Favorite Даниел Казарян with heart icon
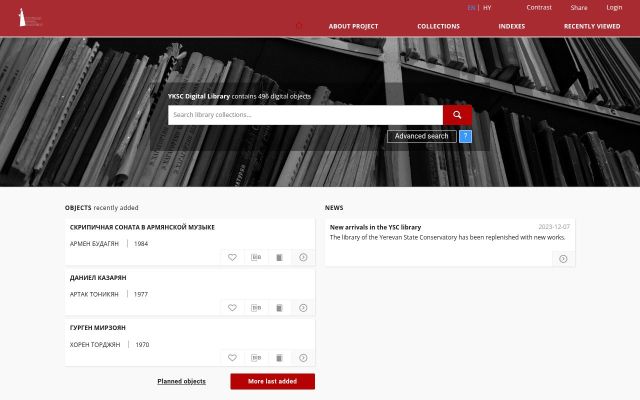This screenshot has width=640, height=400. [x=232, y=308]
